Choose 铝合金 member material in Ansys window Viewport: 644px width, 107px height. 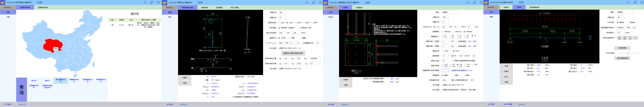coord(631,22)
